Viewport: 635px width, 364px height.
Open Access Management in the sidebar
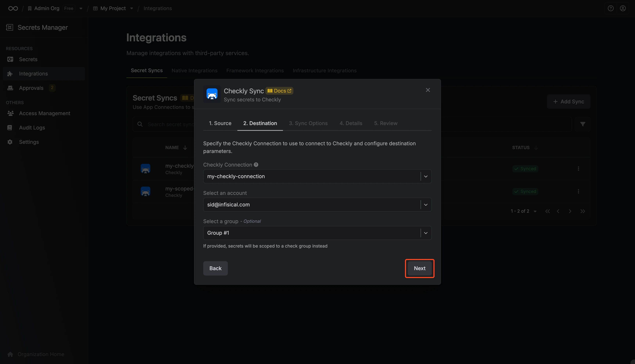coord(44,113)
